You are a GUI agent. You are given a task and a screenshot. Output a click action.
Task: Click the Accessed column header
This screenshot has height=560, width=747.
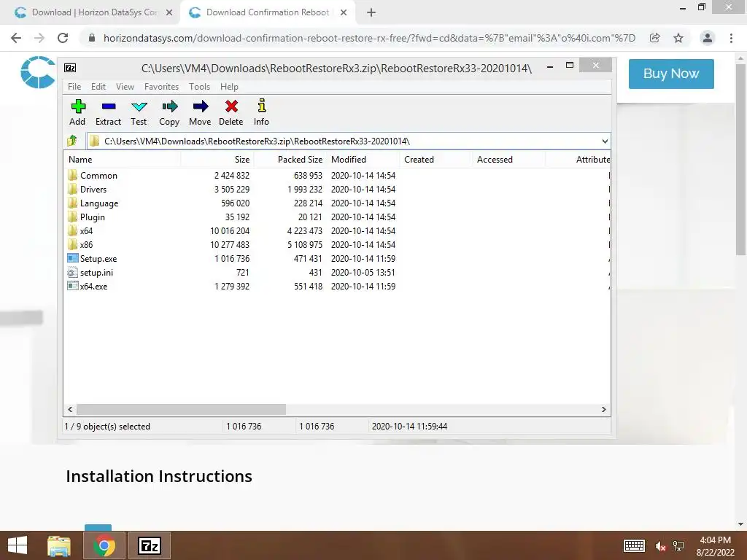(508, 160)
